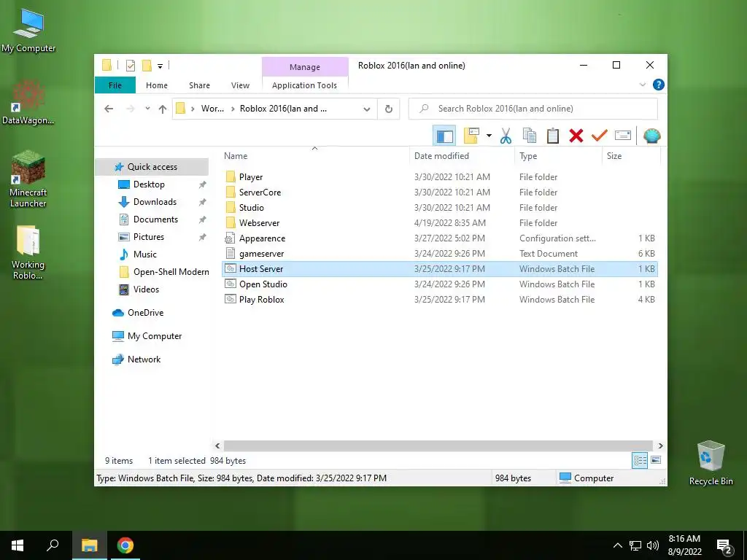Screen dimensions: 747x560
Task: Select Quick access in navigation pane
Action: coord(152,167)
